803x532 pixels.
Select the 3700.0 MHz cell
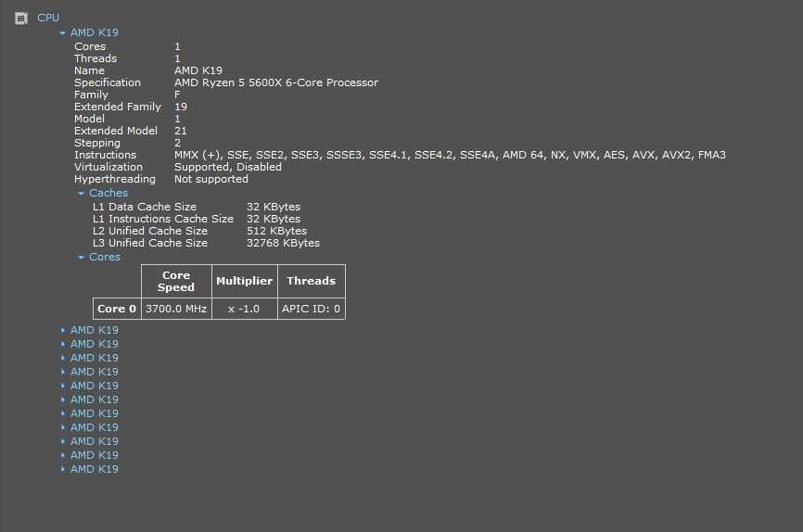(176, 309)
